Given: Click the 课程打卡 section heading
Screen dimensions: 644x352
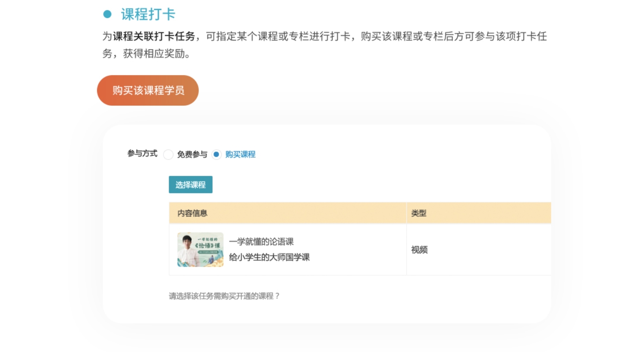Looking at the screenshot, I should pos(148,14).
